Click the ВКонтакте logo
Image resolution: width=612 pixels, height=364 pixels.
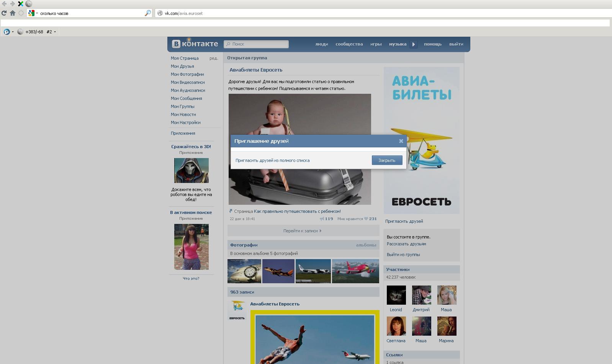click(195, 44)
